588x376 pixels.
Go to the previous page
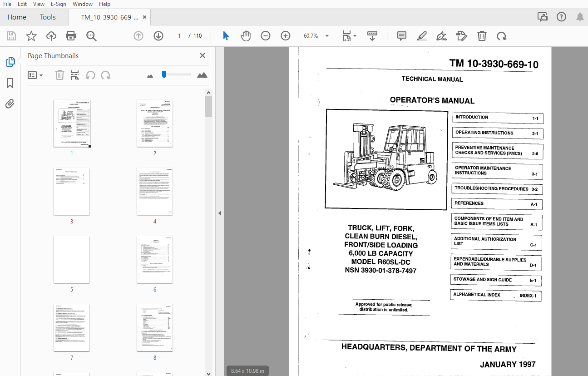(138, 36)
